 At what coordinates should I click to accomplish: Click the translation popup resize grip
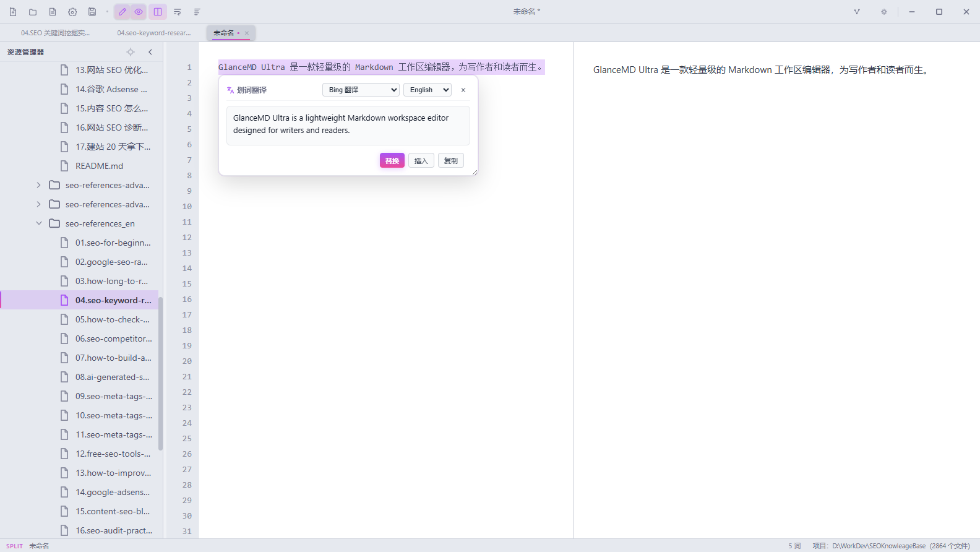(x=475, y=173)
